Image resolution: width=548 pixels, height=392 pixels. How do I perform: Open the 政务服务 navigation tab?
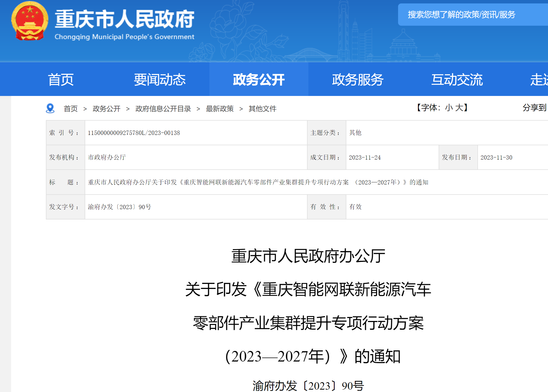358,80
